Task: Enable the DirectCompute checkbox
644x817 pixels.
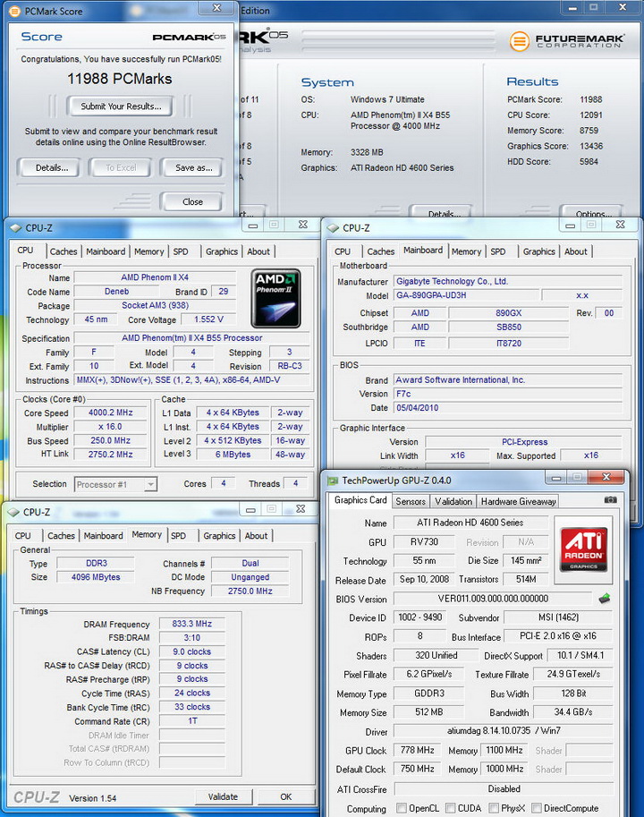Action: (537, 808)
